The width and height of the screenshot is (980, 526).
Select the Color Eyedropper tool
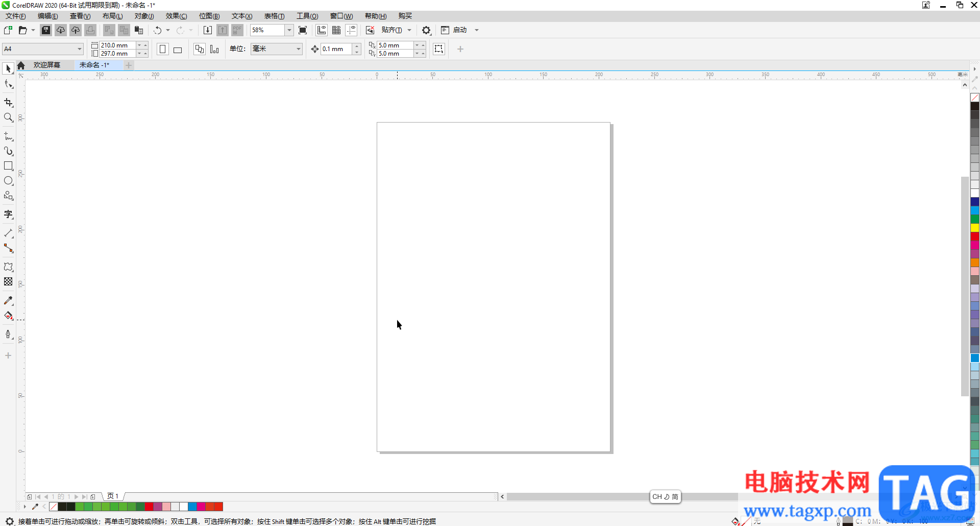[x=8, y=301]
